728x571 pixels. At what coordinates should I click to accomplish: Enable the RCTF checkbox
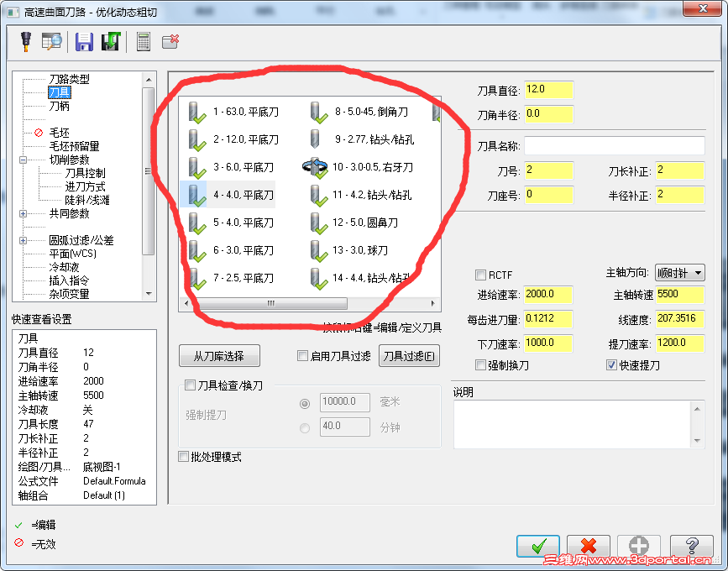pos(480,275)
